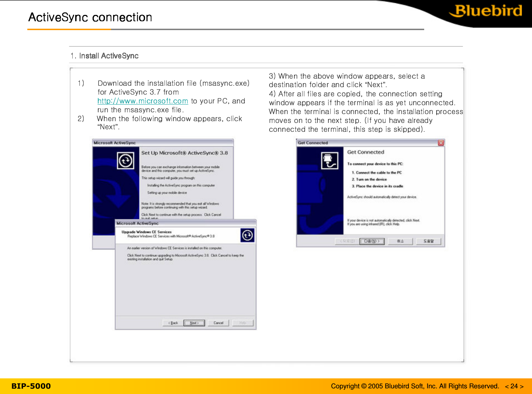Click '2. Turn on the device'
The width and height of the screenshot is (532, 394).
click(x=369, y=179)
